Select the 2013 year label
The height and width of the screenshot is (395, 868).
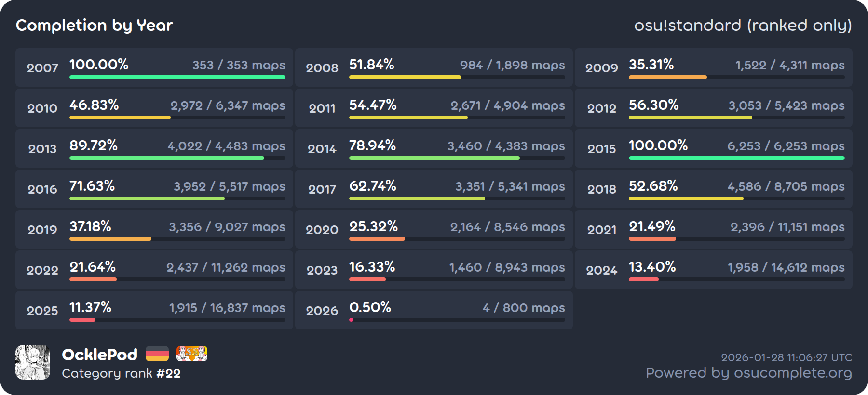[42, 149]
